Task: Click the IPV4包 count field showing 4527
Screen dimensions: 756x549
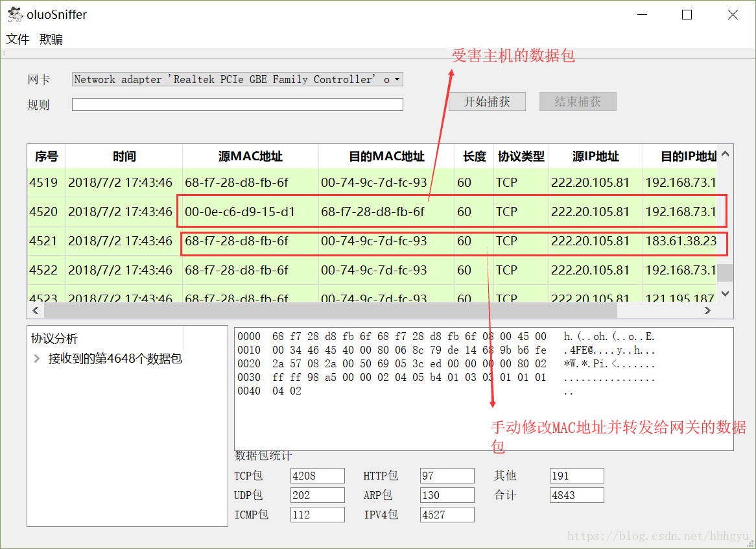Action: (x=447, y=515)
